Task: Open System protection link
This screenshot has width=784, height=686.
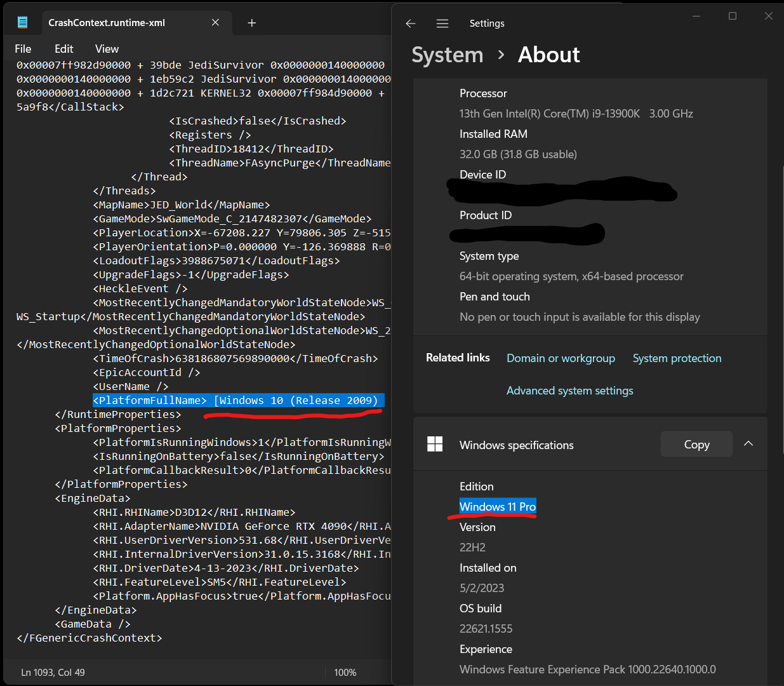Action: [x=677, y=358]
